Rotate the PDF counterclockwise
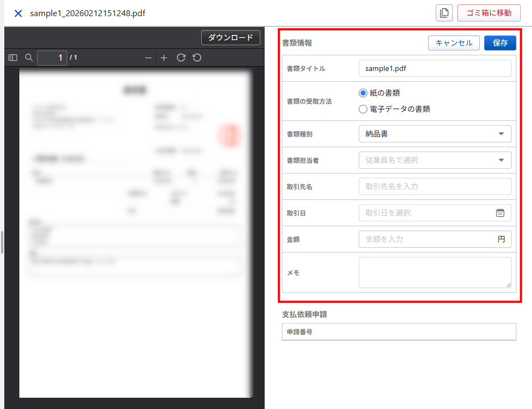Screen dimensions: 532x409 point(197,58)
